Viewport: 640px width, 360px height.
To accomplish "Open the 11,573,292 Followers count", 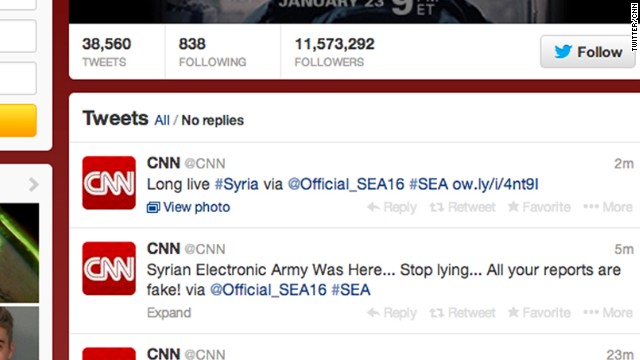I will coord(335,52).
